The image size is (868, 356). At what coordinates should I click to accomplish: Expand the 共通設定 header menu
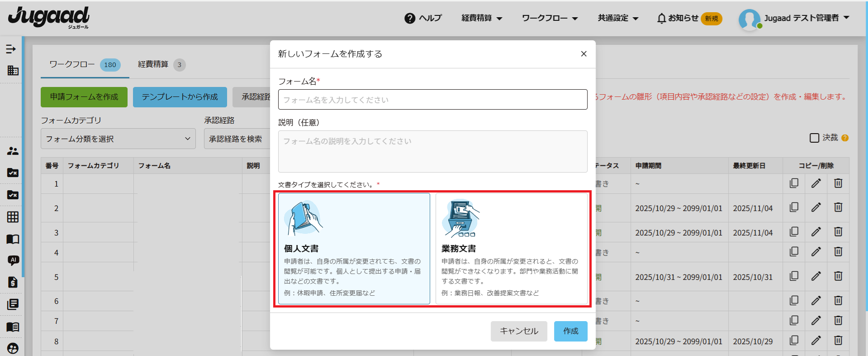618,18
